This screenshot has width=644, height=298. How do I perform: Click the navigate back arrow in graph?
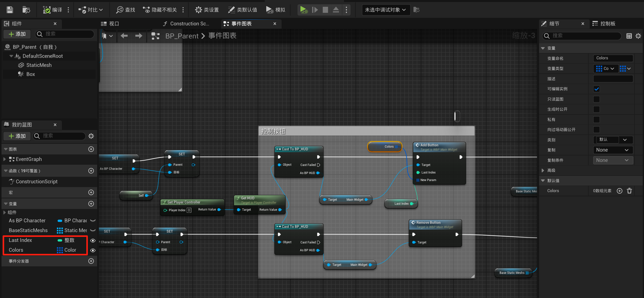point(124,36)
